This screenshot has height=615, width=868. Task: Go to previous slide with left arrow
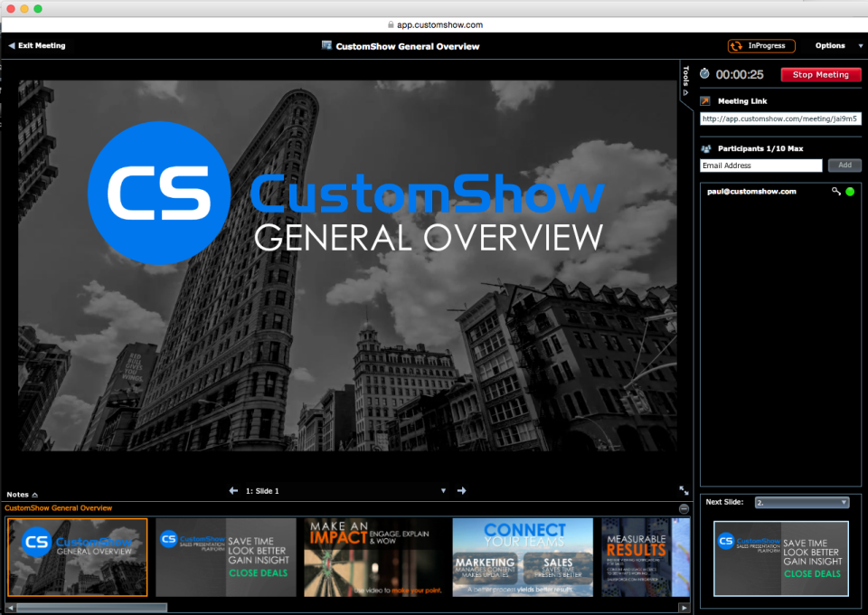tap(233, 490)
